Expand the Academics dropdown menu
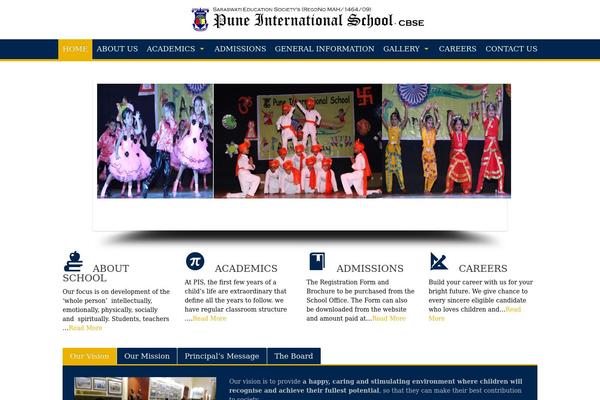 175,49
